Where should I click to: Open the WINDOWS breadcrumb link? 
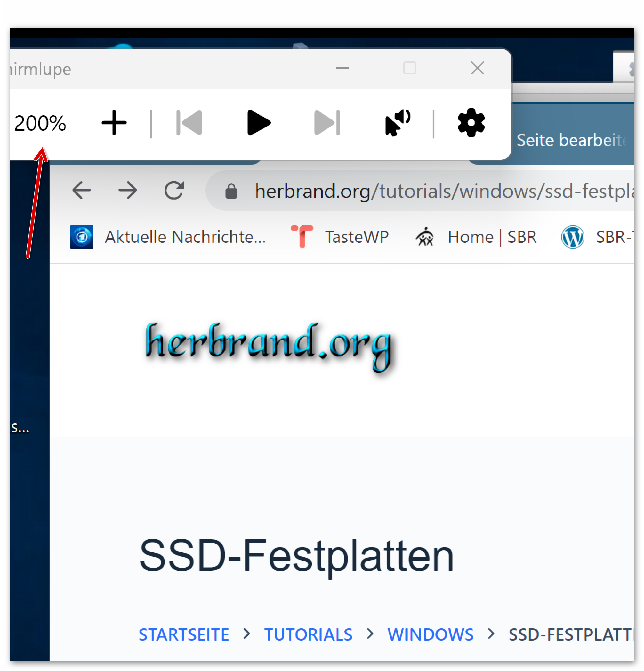point(430,634)
